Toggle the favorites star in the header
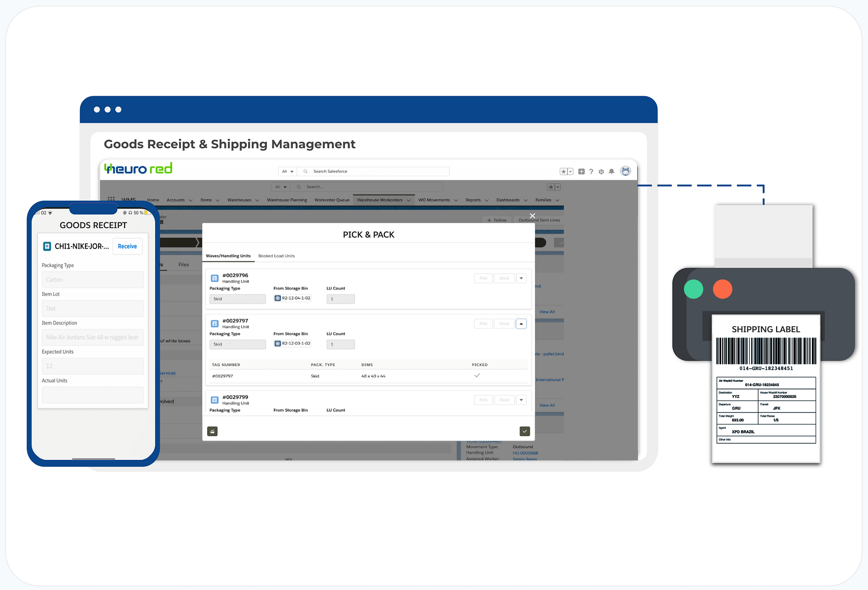The image size is (868, 590). coord(564,172)
